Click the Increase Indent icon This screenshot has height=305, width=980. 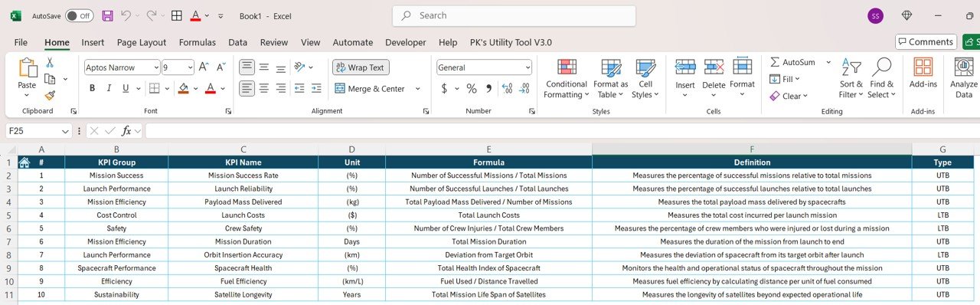(316, 88)
